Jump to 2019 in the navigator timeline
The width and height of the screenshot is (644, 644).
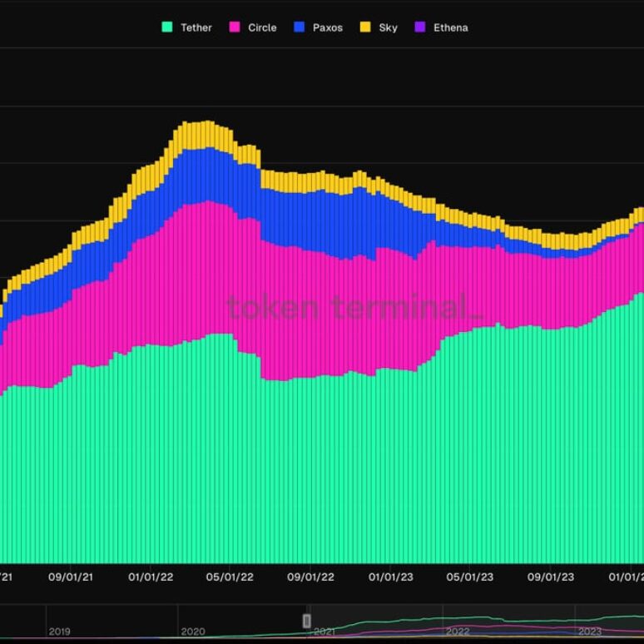[59, 632]
